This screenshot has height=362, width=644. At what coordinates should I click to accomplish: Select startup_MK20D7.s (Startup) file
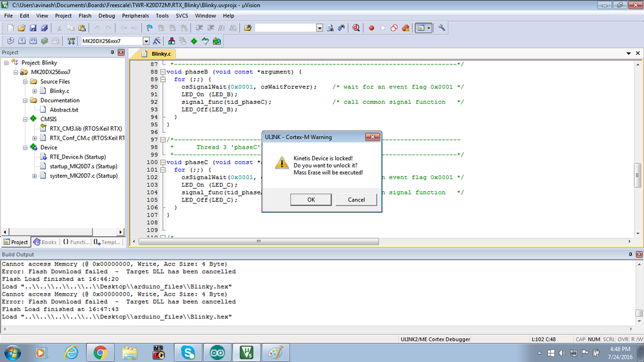83,167
